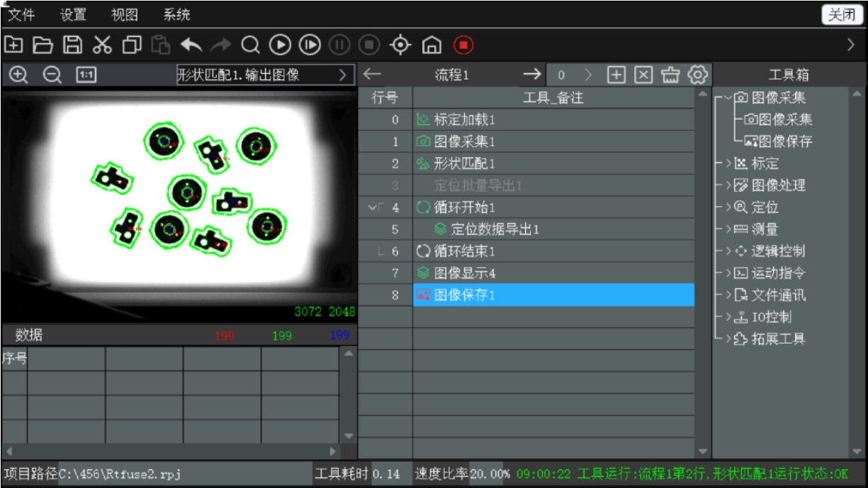868x488 pixels.
Task: Expand the 图像处理 toolbox category
Action: 728,186
